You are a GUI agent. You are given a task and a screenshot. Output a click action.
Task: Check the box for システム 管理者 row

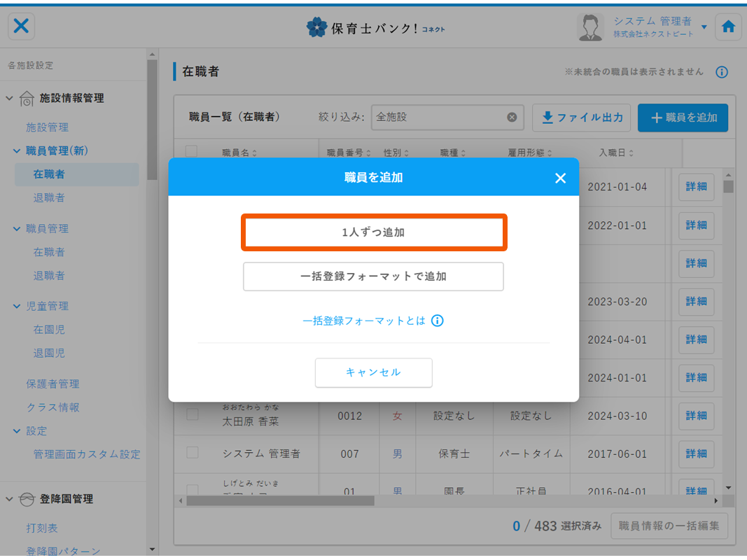tap(192, 453)
